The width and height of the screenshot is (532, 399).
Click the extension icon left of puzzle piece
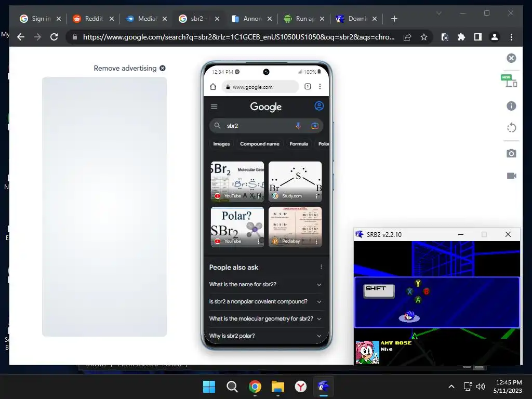coord(445,37)
